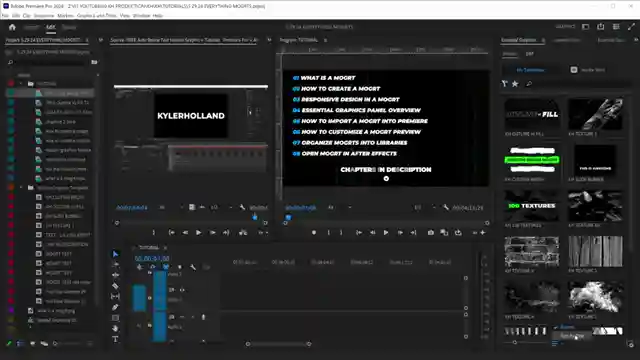
Task: Open the Lumetri Color panel tab
Action: (x=568, y=40)
